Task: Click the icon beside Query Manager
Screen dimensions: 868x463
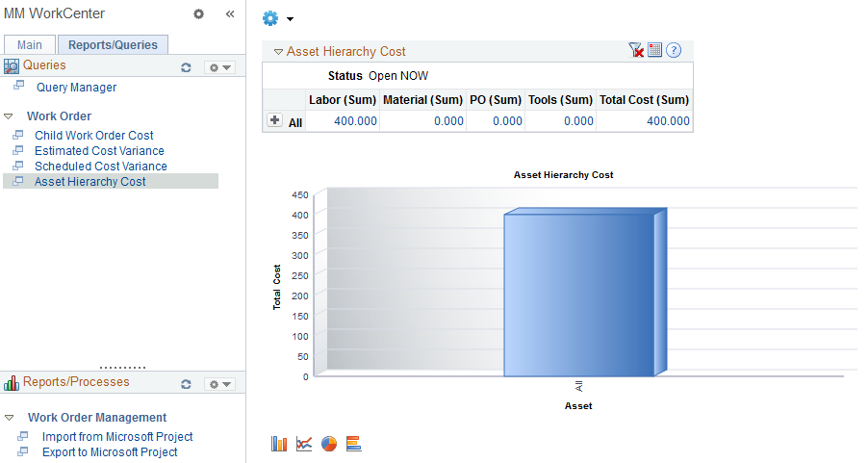Action: click(19, 85)
